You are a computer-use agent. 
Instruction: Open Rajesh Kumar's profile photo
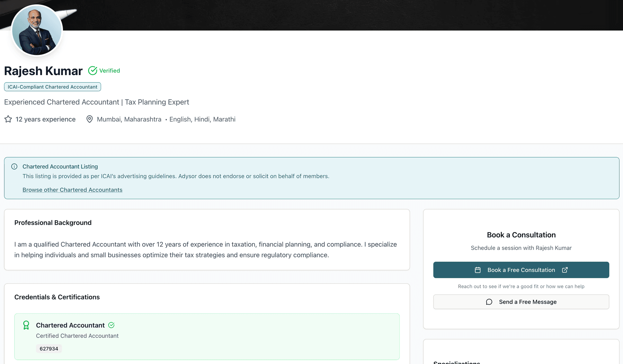point(37,30)
